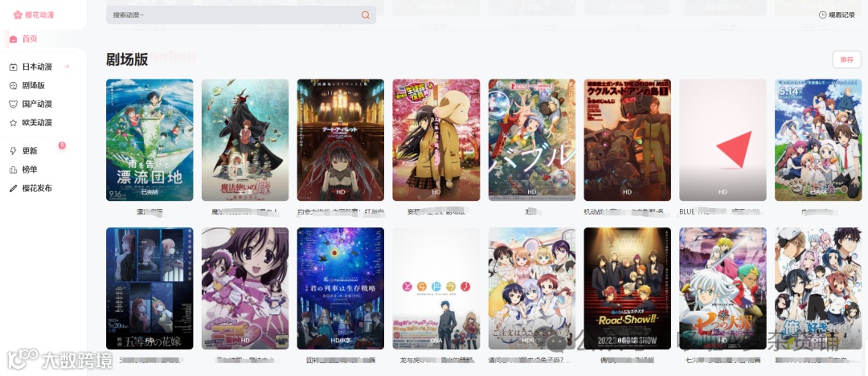Open the Date A Bullet cathedral poster
This screenshot has width=868, height=376.
point(341,140)
